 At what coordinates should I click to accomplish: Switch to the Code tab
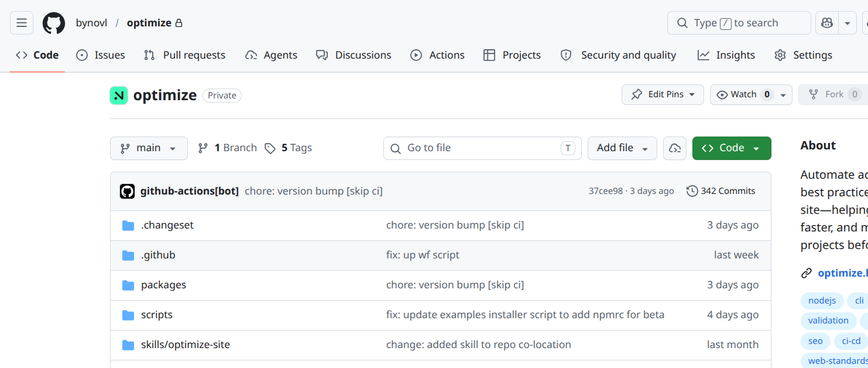(37, 55)
